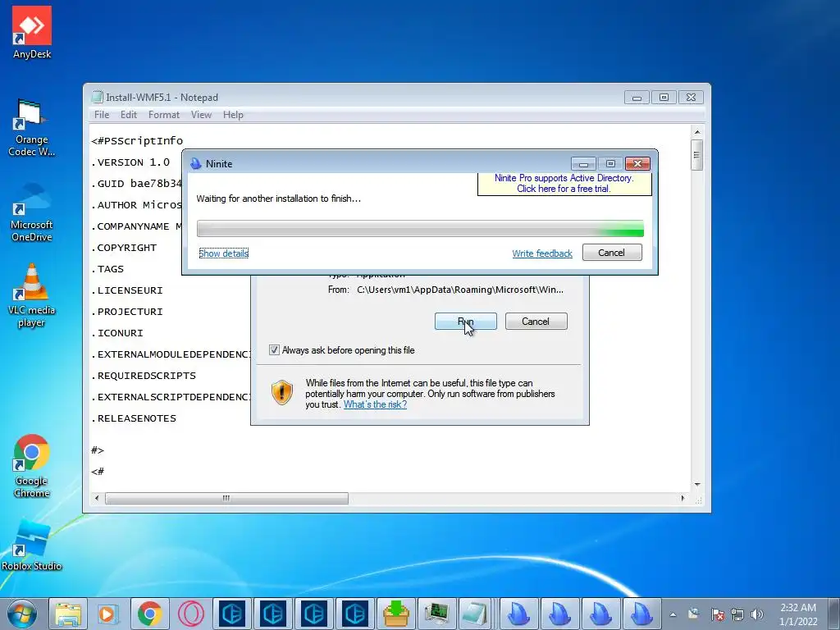
Task: Click the security shield warning icon
Action: point(282,392)
